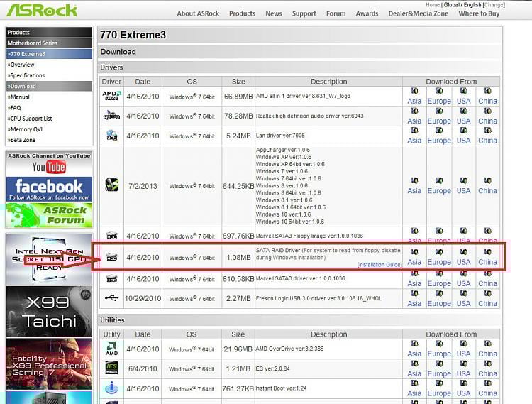This screenshot has height=404, width=532.
Task: Click the Fresco Logic USB driver icon
Action: [x=111, y=298]
